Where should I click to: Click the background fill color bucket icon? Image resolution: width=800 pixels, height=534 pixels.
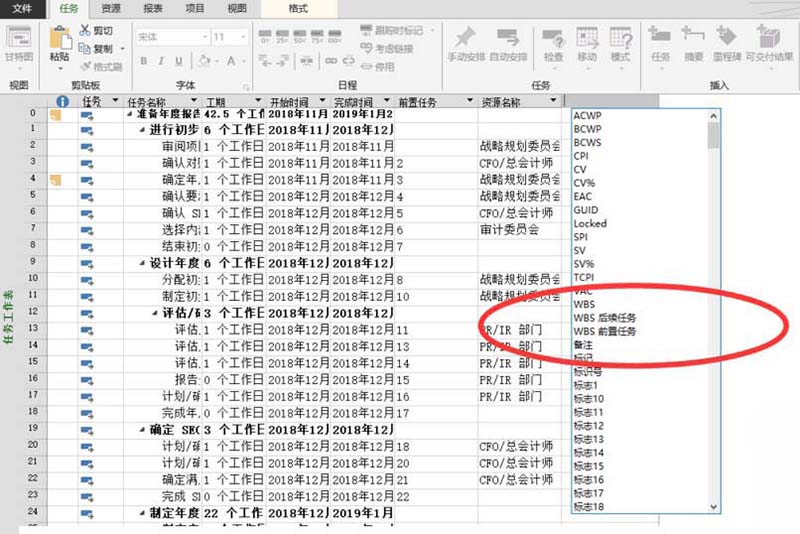coord(204,61)
